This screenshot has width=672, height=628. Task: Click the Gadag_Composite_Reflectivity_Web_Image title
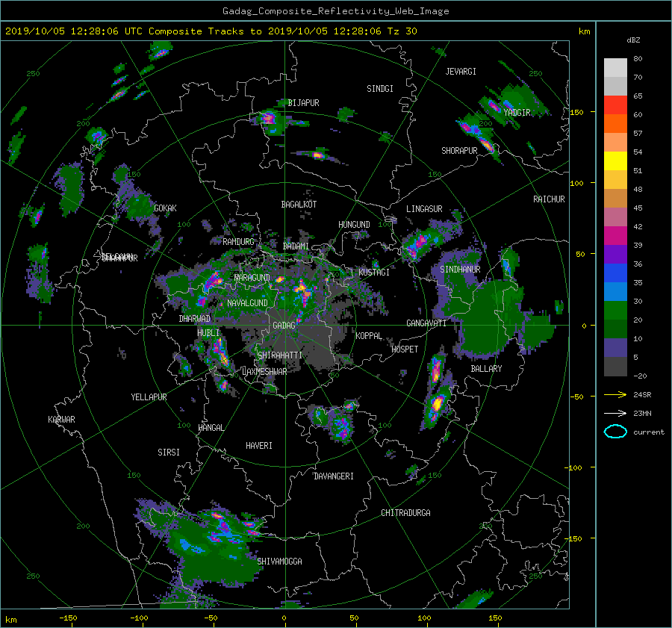click(335, 11)
